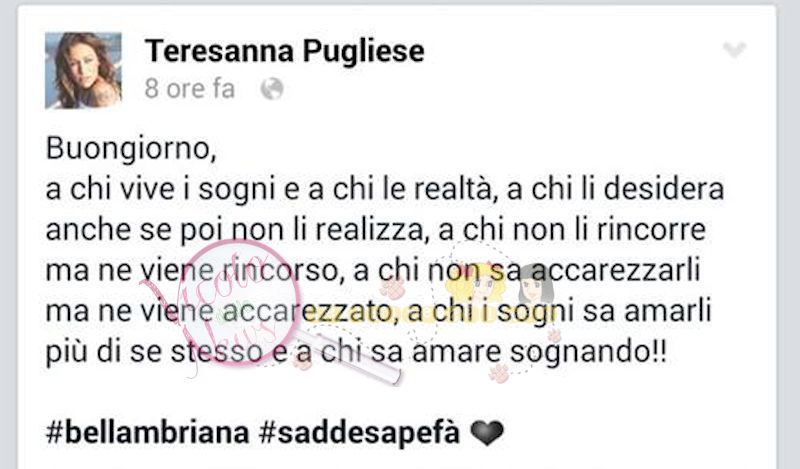Screen dimensions: 800x469
Task: Click the gray margin left of the post
Action: (8, 235)
